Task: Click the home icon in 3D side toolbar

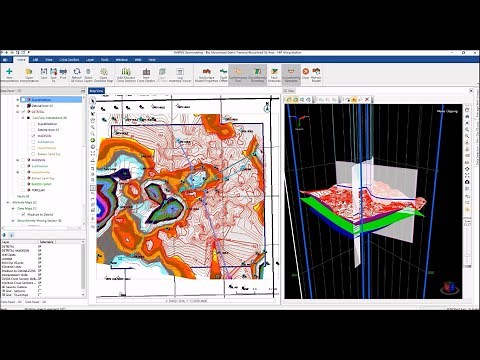Action: (x=467, y=116)
